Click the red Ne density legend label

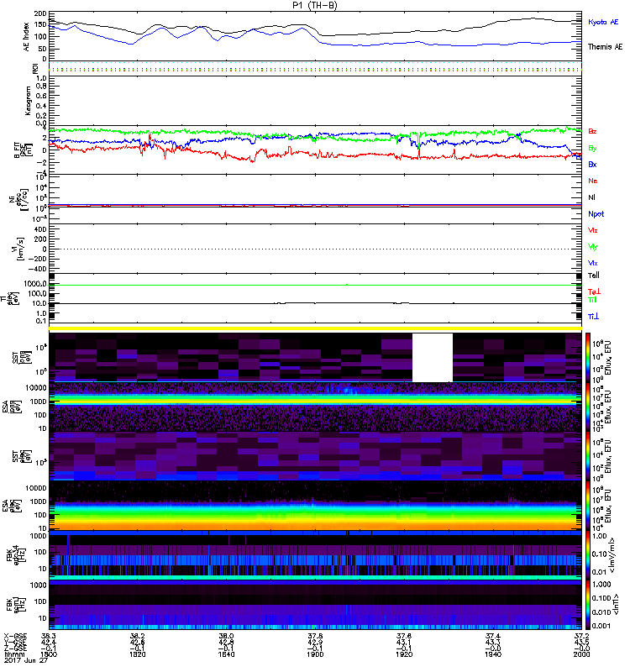(x=592, y=181)
